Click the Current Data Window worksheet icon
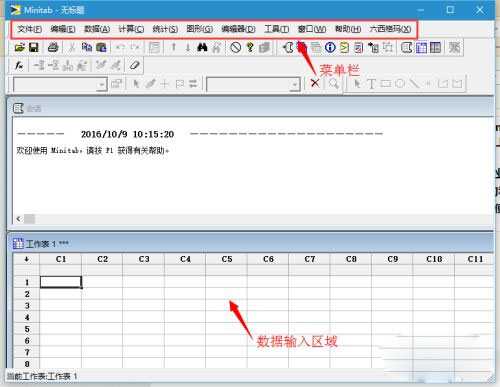 pyautogui.click(x=421, y=47)
